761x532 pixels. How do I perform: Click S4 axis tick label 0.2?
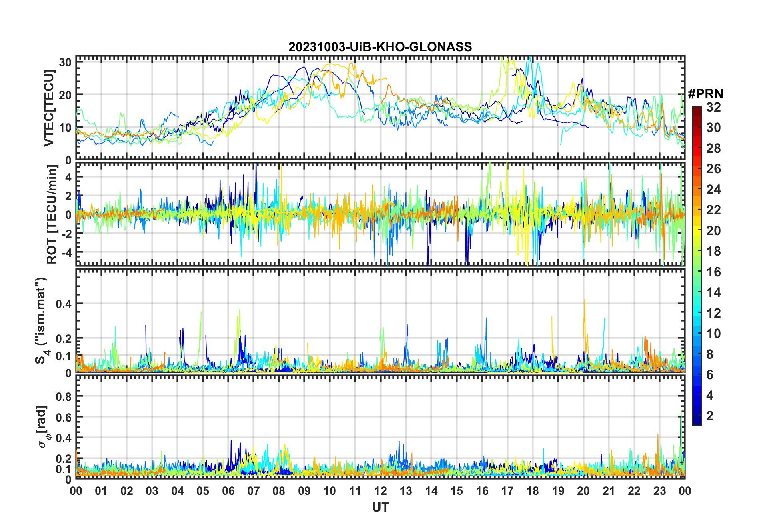pyautogui.click(x=64, y=338)
